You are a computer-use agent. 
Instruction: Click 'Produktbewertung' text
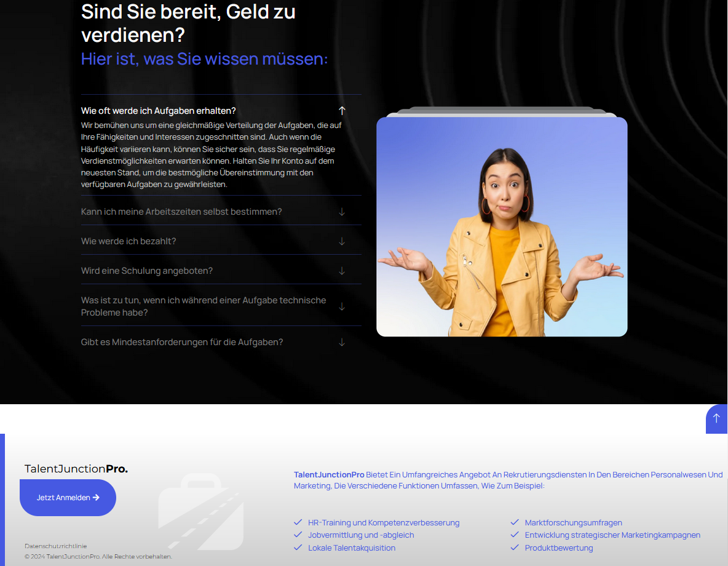point(559,548)
